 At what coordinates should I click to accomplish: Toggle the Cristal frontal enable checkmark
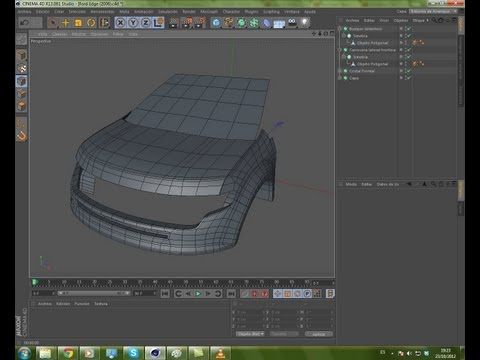point(408,71)
